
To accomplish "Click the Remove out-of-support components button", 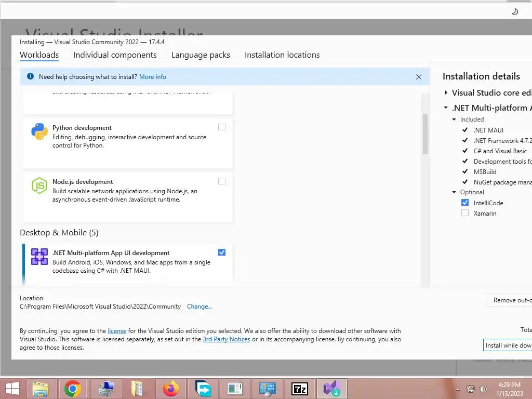I will coord(508,300).
